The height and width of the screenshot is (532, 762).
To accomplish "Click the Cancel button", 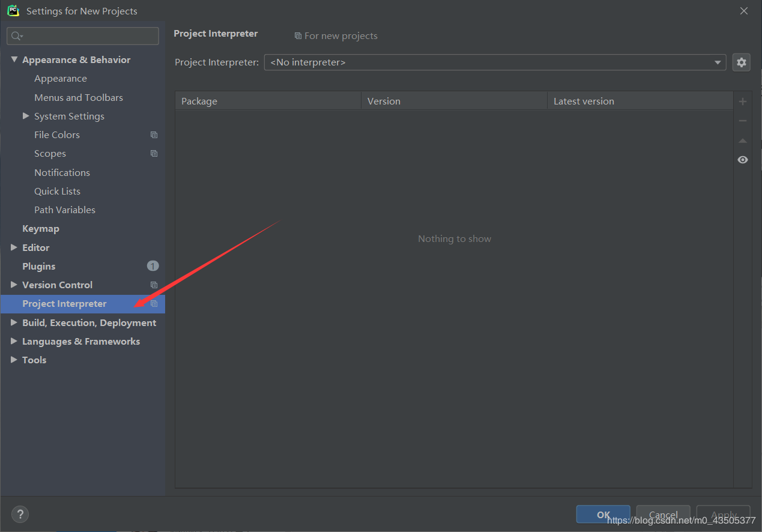I will [x=663, y=515].
